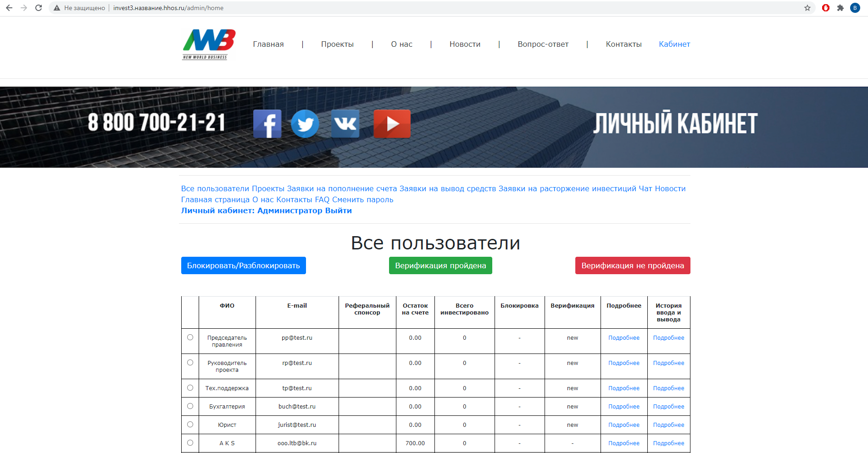Open transaction history for jurist@test.ru

[x=668, y=425]
